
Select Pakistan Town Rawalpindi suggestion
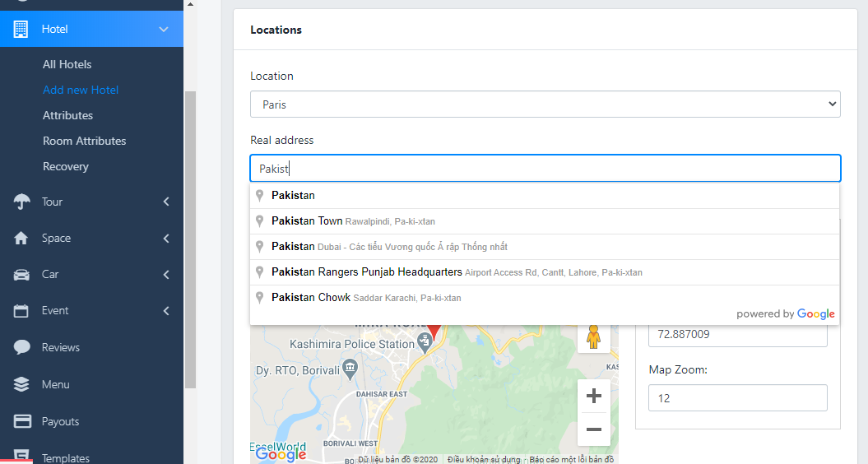coord(354,221)
